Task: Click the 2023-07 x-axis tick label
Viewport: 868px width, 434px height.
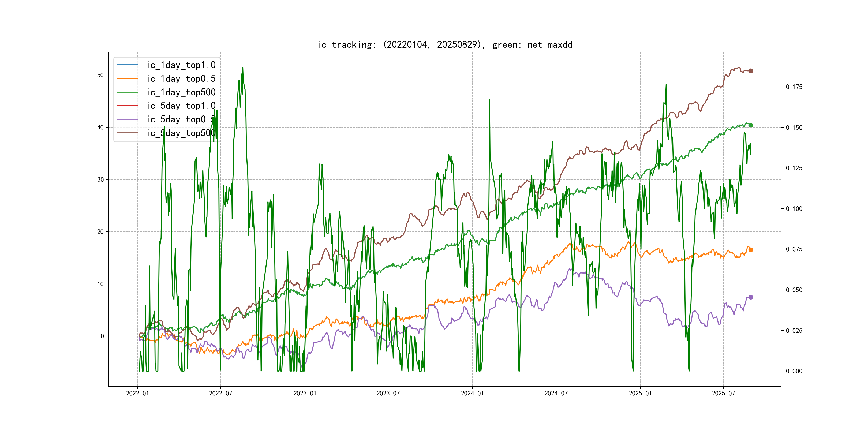Action: 388,393
